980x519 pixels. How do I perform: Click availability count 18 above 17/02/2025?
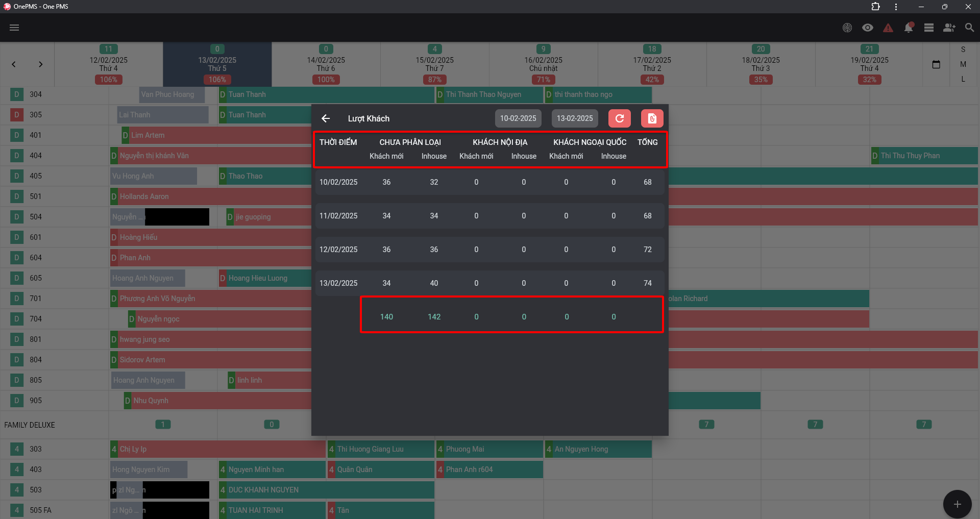[652, 49]
